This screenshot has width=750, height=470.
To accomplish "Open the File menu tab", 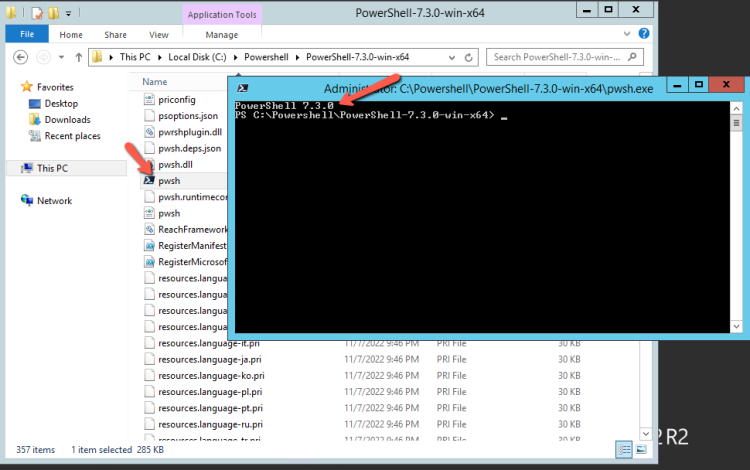I will click(x=25, y=35).
